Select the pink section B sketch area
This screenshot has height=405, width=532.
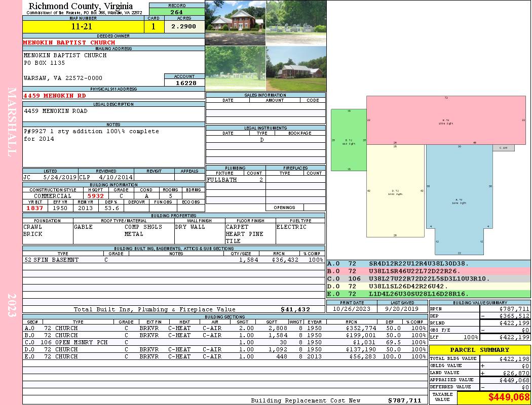(x=446, y=120)
